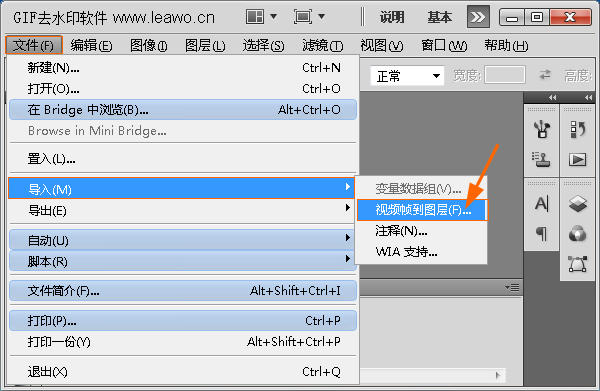Open the screen mode dropdown
The width and height of the screenshot is (600, 391).
tap(309, 16)
